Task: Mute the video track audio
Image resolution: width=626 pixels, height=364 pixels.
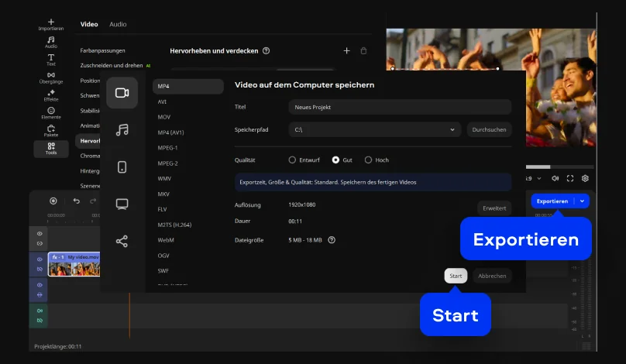Action: (x=40, y=269)
